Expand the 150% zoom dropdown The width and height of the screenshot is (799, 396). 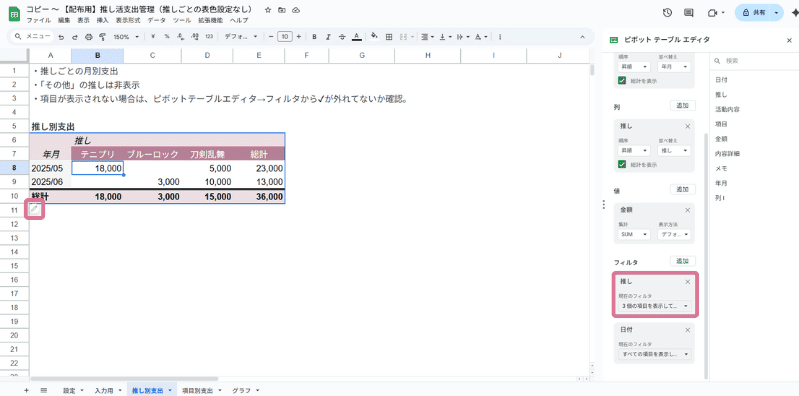point(126,37)
